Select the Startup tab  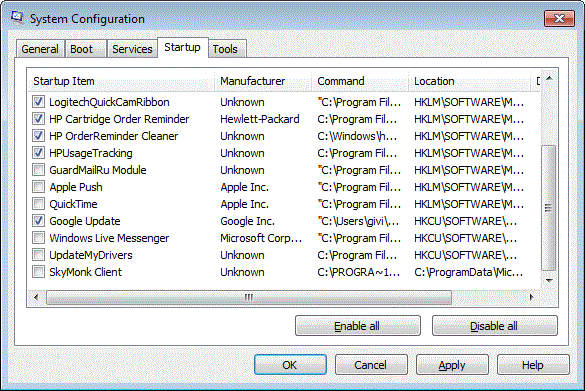(183, 47)
